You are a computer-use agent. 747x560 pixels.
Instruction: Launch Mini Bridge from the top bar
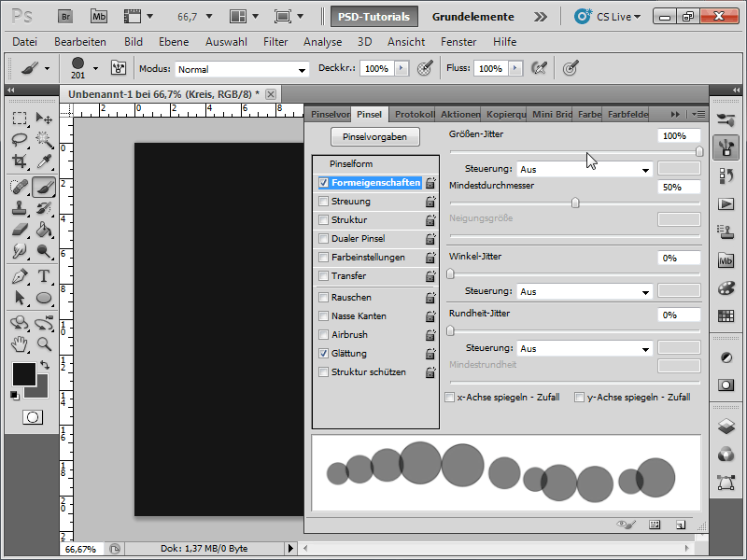coord(99,17)
